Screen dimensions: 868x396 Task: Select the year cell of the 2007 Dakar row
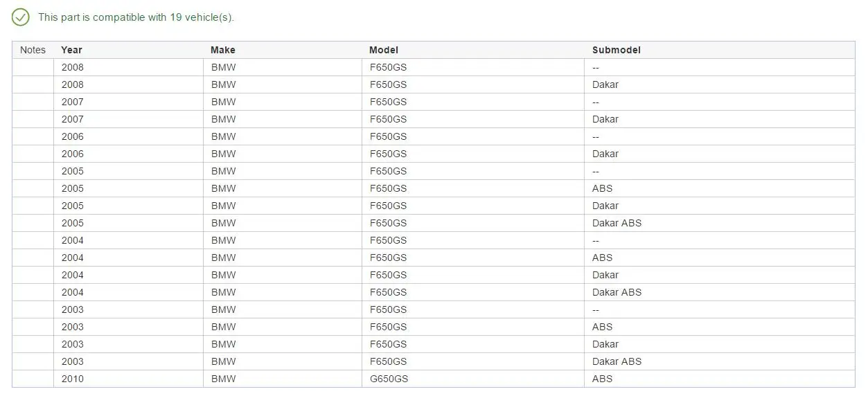(x=72, y=119)
